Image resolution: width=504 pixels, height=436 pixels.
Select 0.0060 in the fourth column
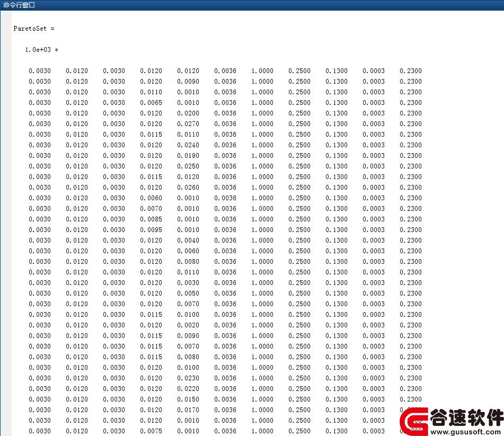point(151,198)
